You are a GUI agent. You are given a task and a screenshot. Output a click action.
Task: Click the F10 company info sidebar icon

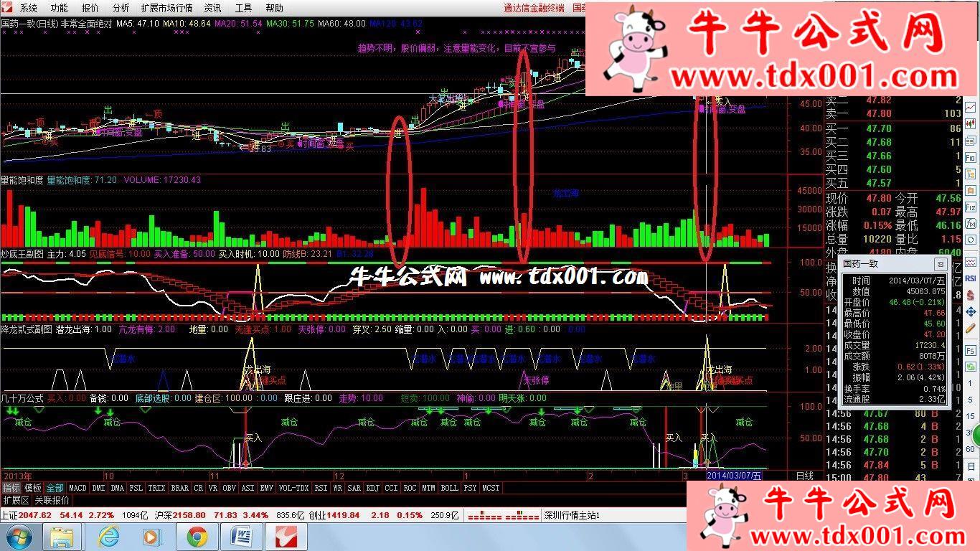[971, 156]
